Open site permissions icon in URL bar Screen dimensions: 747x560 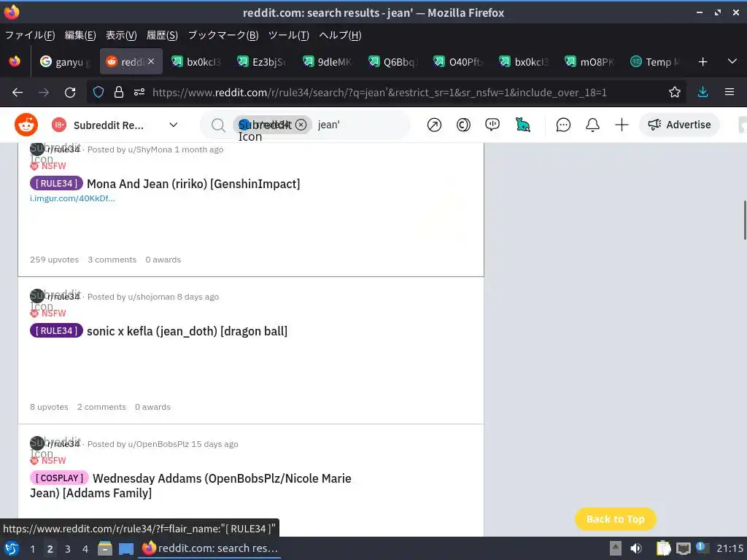(139, 93)
